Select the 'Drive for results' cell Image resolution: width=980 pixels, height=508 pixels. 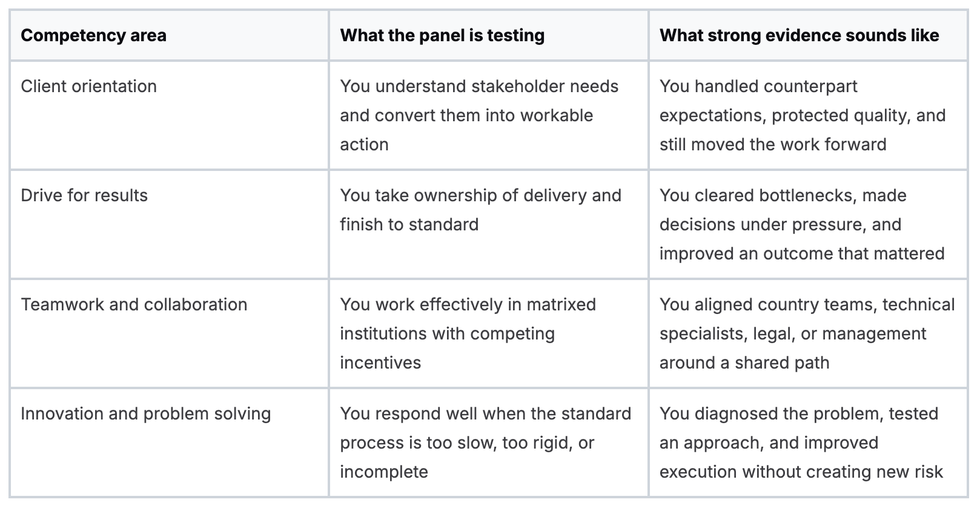tap(84, 195)
